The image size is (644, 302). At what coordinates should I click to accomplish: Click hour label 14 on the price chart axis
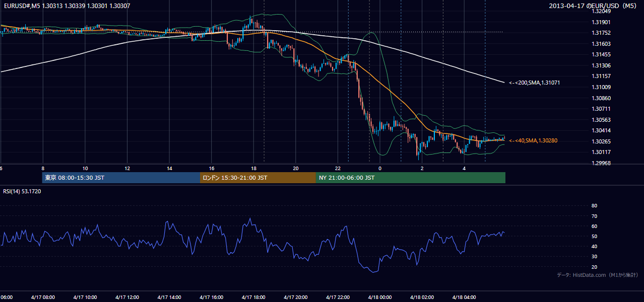click(169, 168)
